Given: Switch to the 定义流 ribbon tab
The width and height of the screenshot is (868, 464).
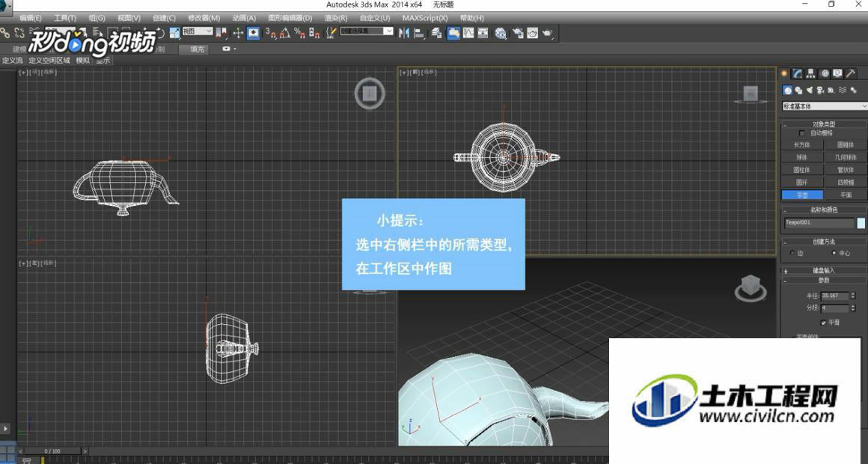Looking at the screenshot, I should point(13,61).
